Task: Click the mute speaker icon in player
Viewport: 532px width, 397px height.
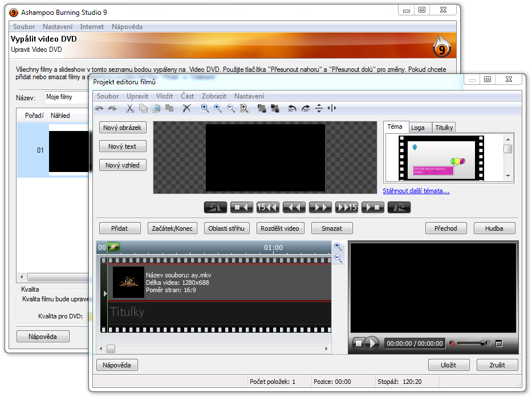Action: click(452, 343)
